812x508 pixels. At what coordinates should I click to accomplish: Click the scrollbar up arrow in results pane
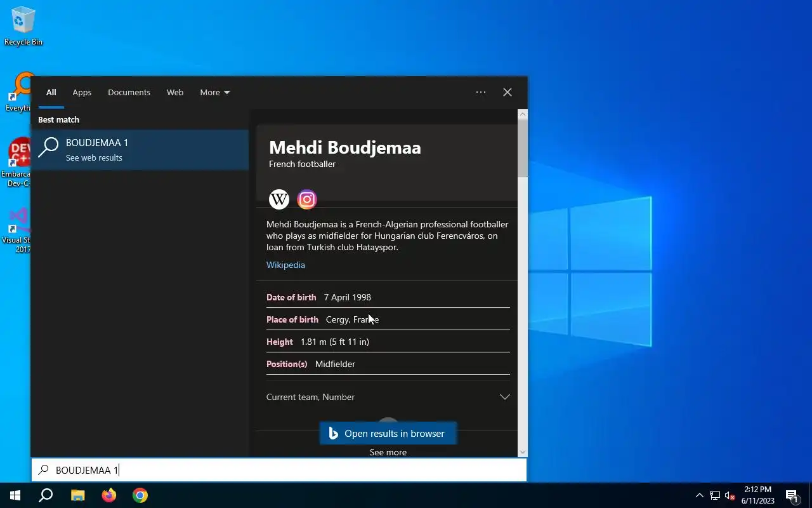pos(523,114)
